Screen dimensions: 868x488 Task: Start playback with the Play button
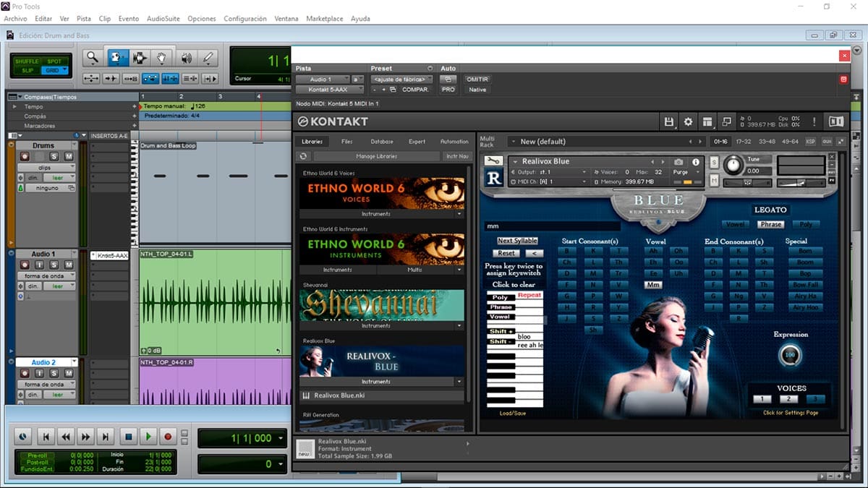coord(148,437)
